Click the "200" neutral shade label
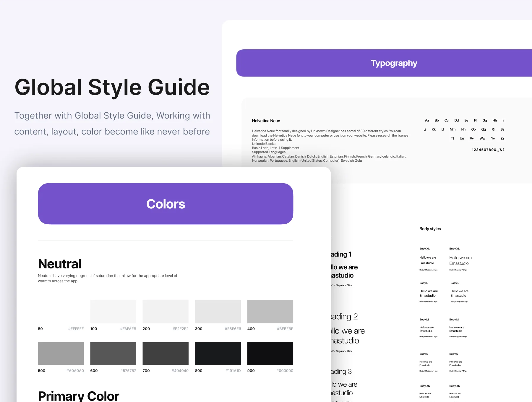This screenshot has width=532, height=402. (146, 329)
